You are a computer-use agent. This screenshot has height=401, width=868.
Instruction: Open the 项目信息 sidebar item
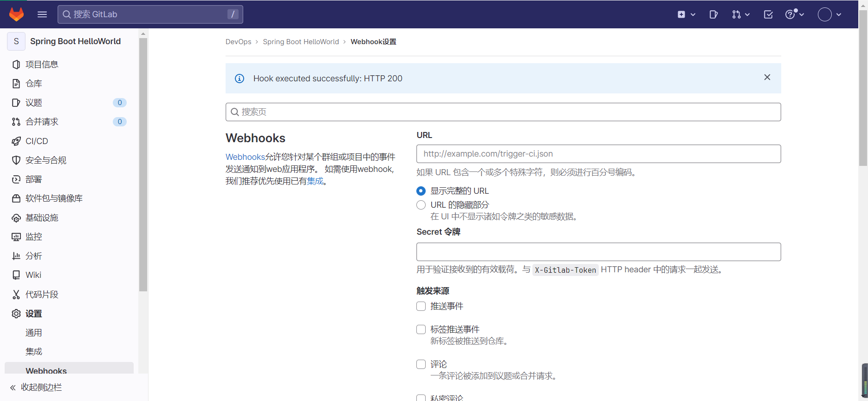click(x=69, y=65)
